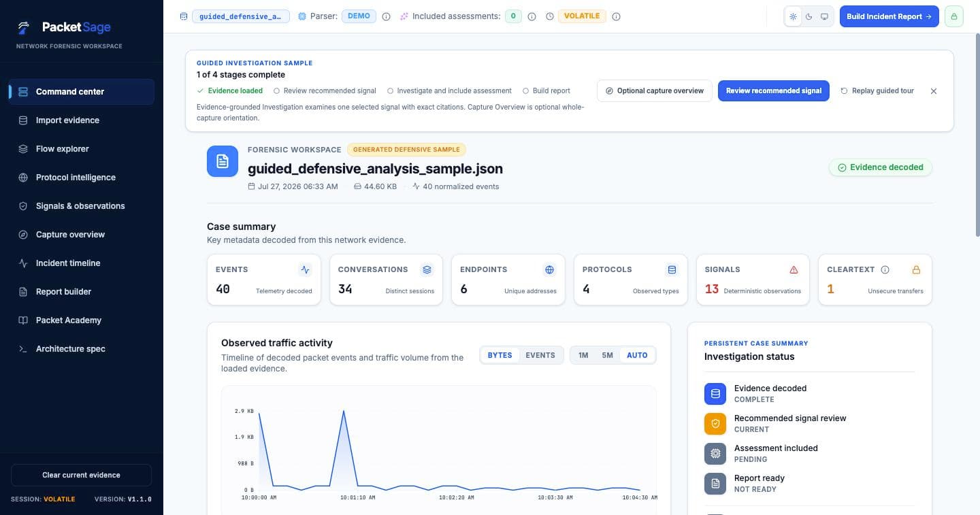980x515 pixels.
Task: Click info icon next to Included assessments
Action: (x=532, y=16)
